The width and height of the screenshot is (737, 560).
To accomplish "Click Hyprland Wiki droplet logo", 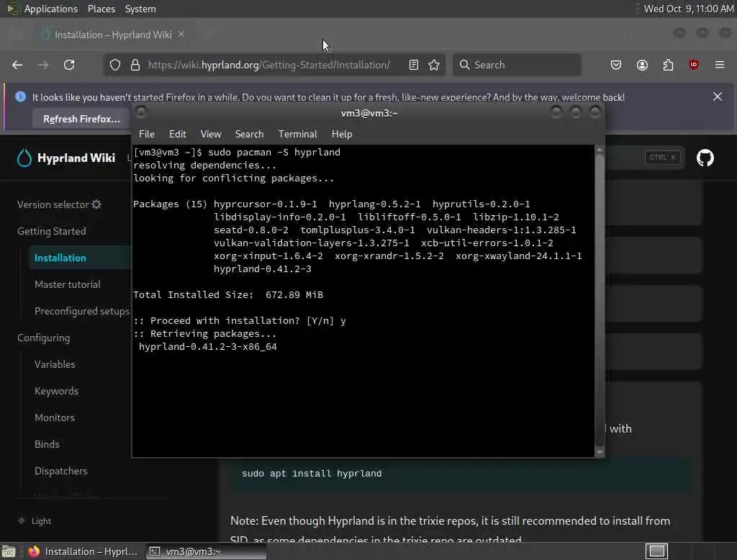I will point(24,158).
